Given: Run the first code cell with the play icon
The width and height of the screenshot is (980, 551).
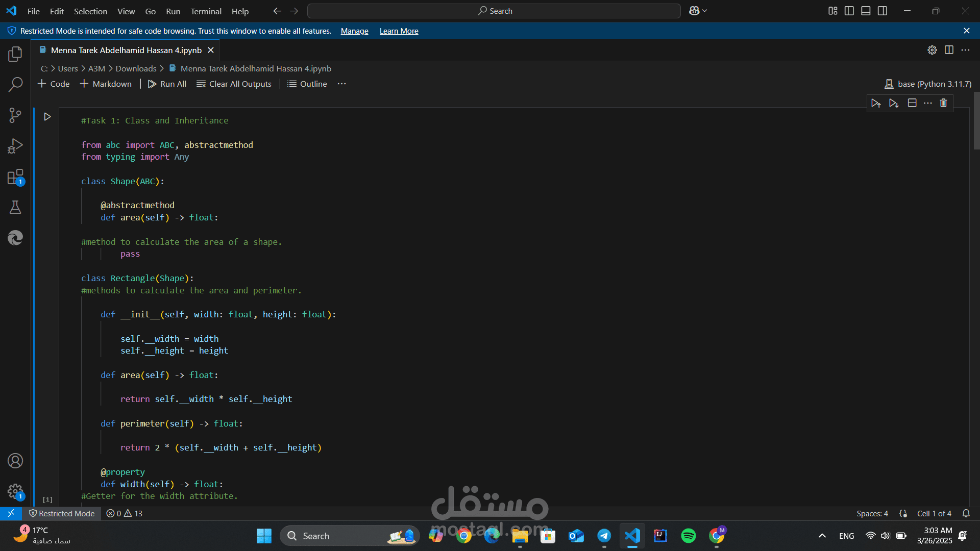Looking at the screenshot, I should 47,116.
